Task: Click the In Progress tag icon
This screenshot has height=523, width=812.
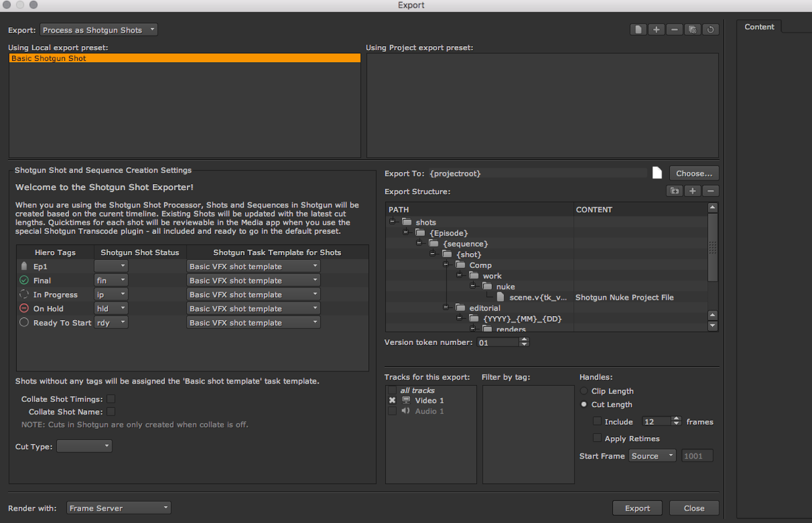Action: click(x=24, y=294)
